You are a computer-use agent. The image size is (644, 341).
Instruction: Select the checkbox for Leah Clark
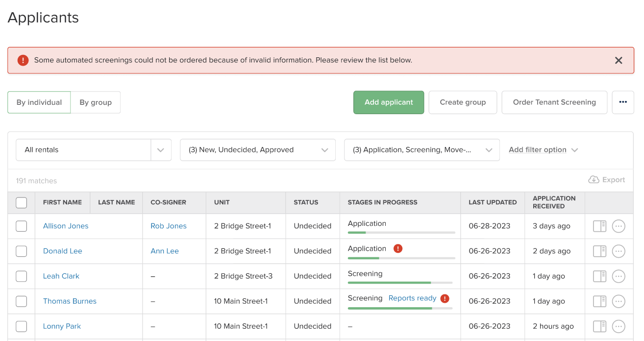21,276
